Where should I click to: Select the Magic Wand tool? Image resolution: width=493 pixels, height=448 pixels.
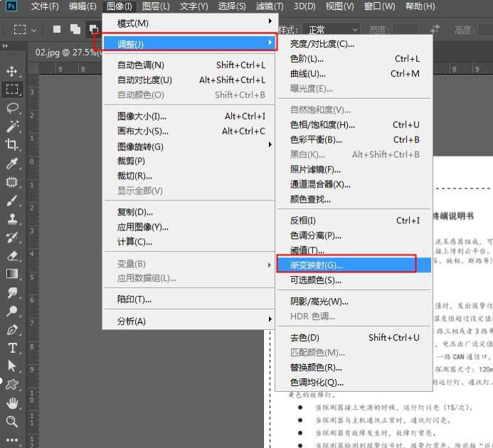(12, 126)
